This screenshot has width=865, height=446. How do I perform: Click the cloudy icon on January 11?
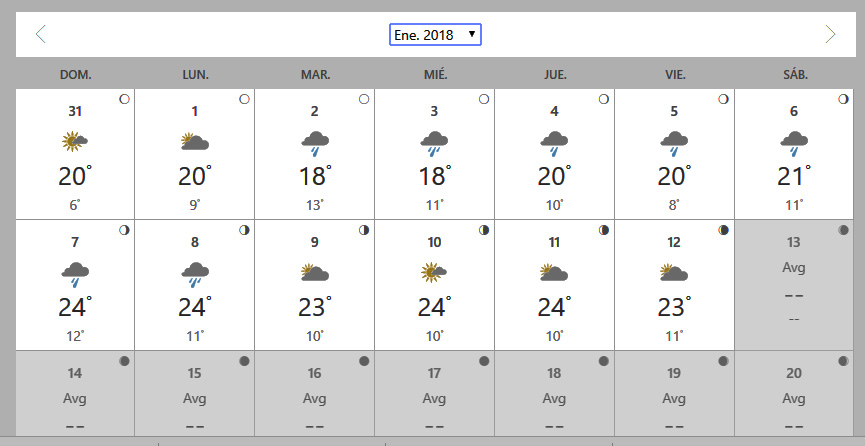point(554,273)
